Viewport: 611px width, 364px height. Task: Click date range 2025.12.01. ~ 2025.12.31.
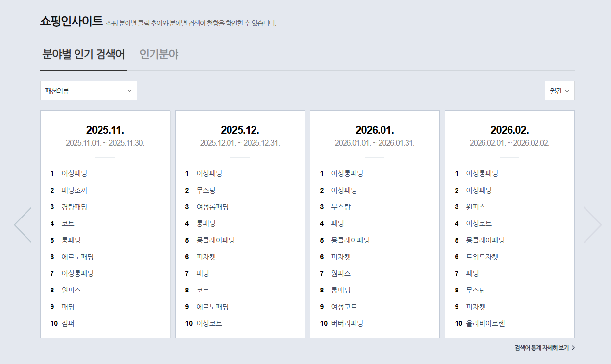[240, 143]
